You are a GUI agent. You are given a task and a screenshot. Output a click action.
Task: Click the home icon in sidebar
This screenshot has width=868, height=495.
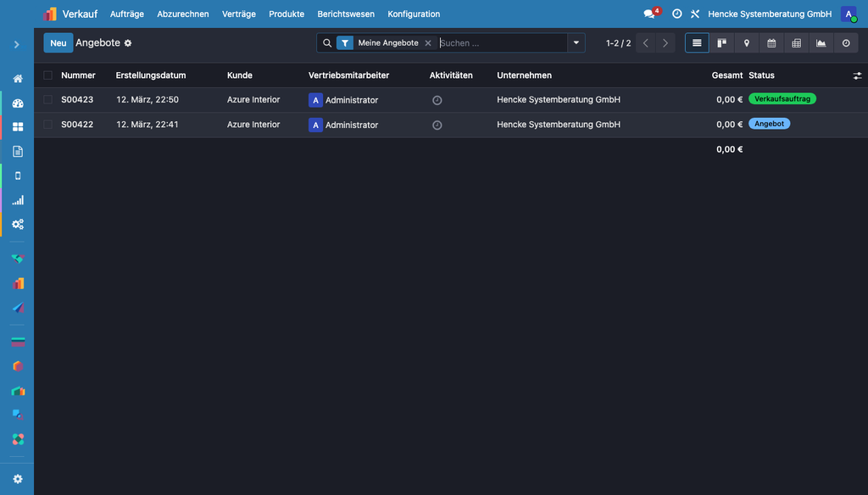[18, 79]
